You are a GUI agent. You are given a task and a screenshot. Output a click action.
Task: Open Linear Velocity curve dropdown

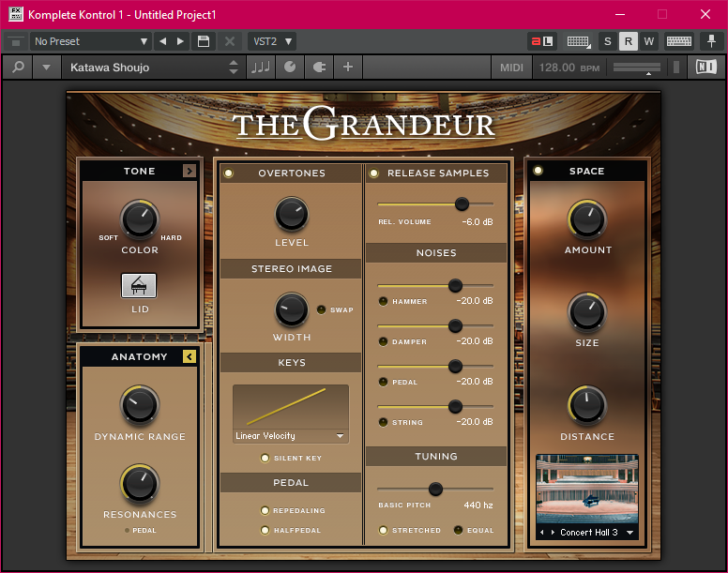tap(290, 436)
